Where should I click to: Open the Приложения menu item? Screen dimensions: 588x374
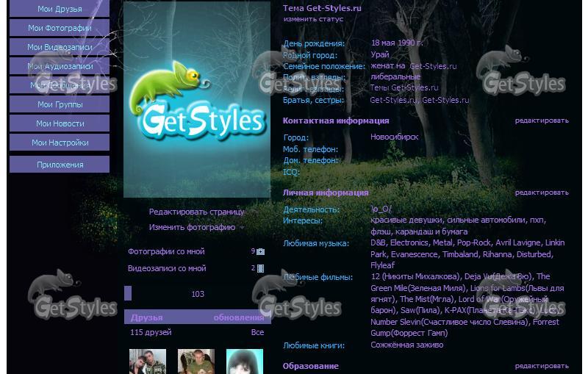pos(60,165)
